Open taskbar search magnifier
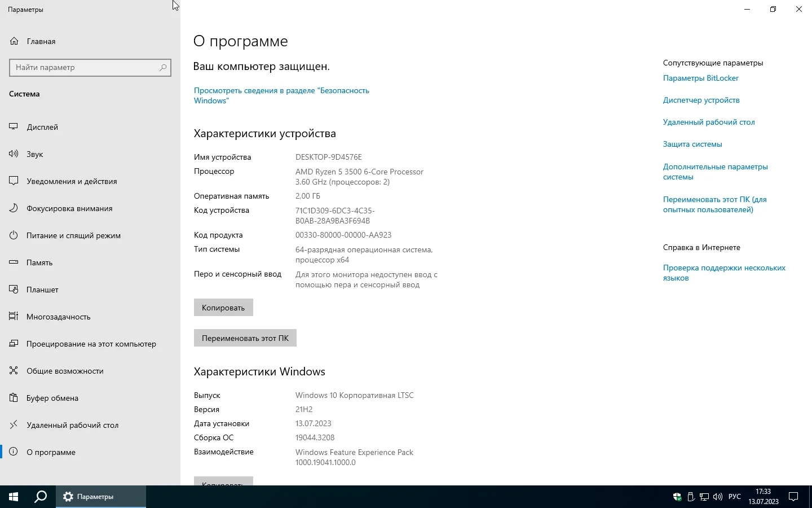 pos(41,497)
